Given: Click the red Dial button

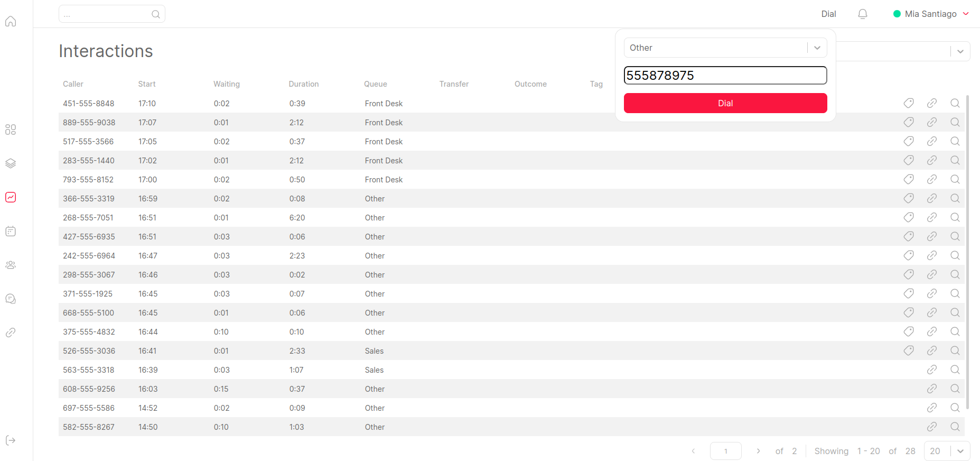Looking at the screenshot, I should pyautogui.click(x=725, y=103).
